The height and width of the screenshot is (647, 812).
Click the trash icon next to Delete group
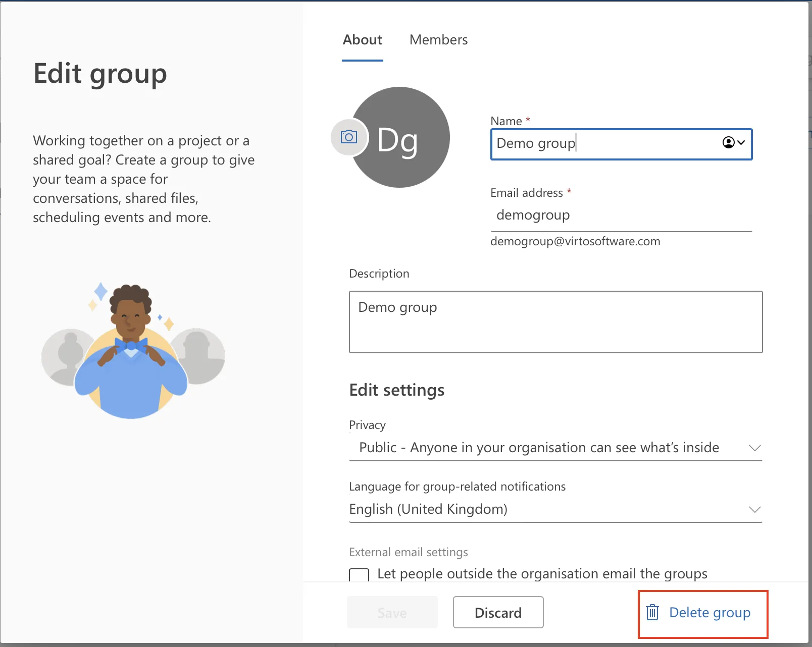pyautogui.click(x=652, y=612)
